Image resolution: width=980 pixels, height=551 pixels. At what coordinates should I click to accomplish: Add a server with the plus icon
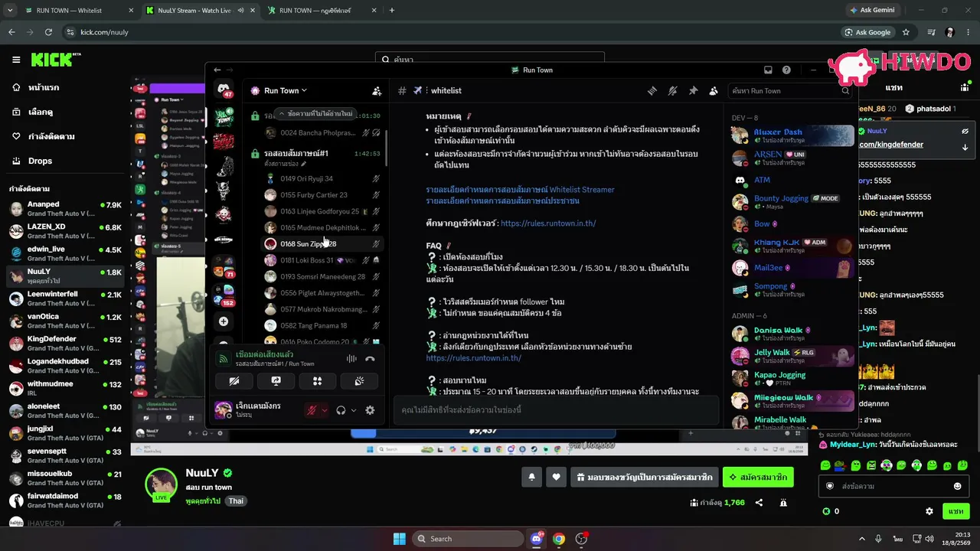223,321
